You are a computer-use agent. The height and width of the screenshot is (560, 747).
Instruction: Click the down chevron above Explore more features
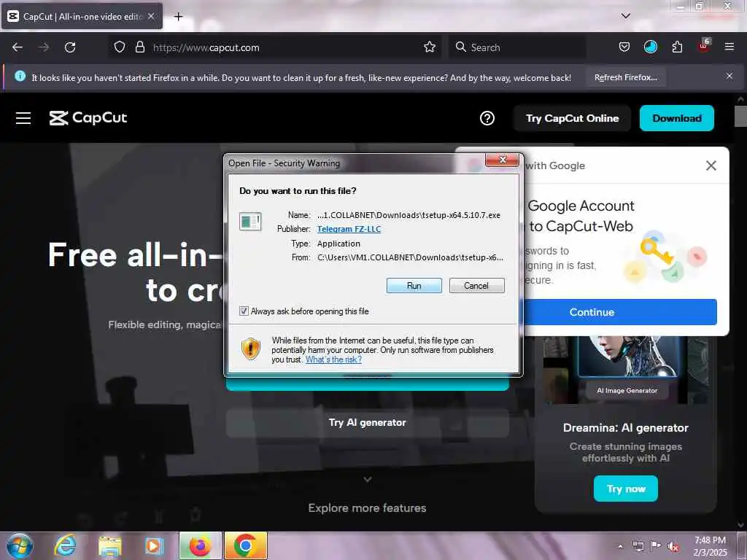(x=368, y=480)
